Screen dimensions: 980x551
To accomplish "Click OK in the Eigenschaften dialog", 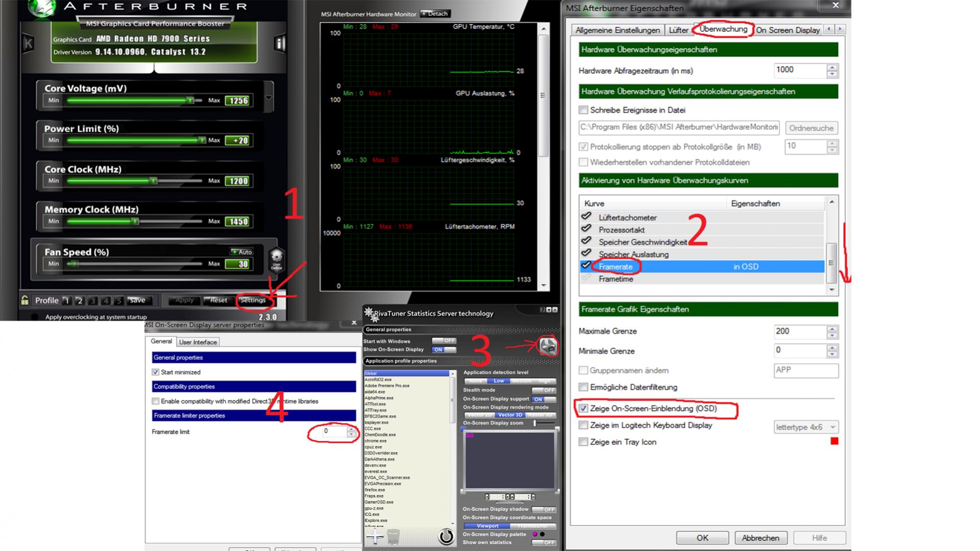I will tap(702, 538).
